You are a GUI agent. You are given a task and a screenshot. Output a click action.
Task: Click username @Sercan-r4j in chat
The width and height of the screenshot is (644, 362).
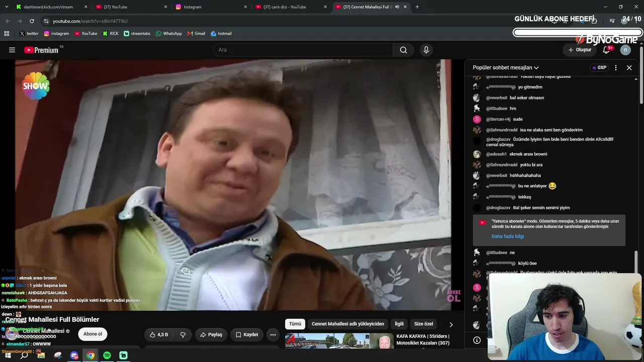498,119
